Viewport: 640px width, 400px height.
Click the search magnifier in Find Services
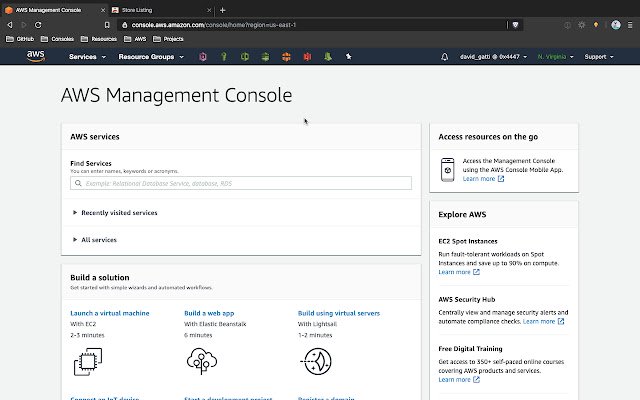point(78,183)
